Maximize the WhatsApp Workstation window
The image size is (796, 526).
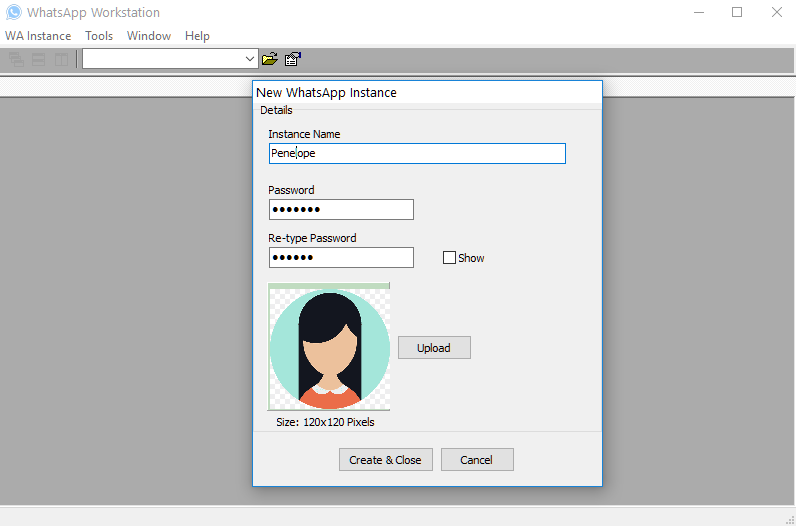coord(737,12)
